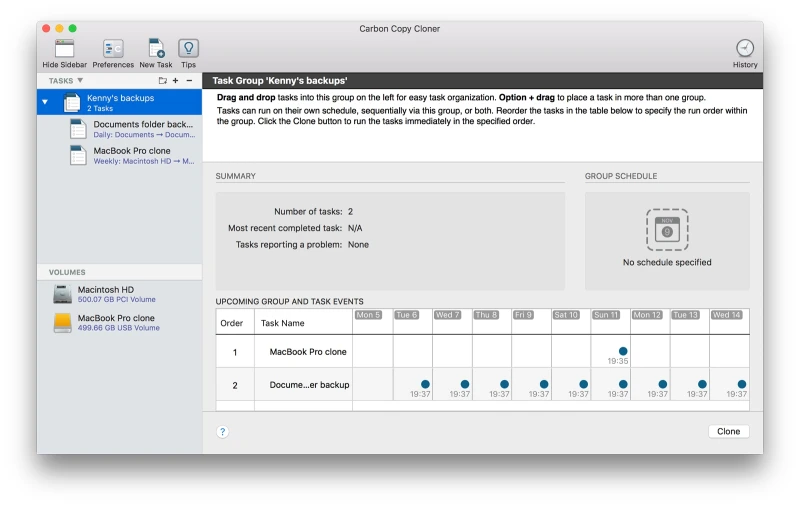Click MacBook Pro clone event on Sun 11

tap(623, 351)
